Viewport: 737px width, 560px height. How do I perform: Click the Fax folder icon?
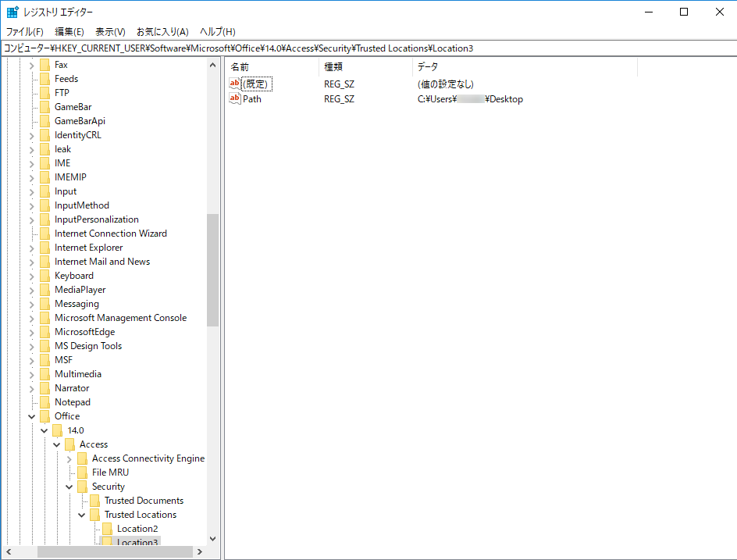pos(45,65)
